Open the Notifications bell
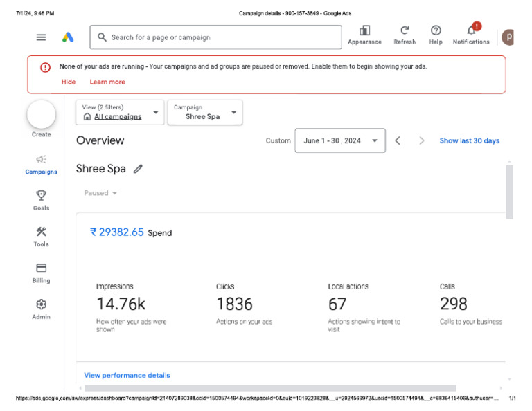Viewport: 532px width, 411px height. coord(471,31)
